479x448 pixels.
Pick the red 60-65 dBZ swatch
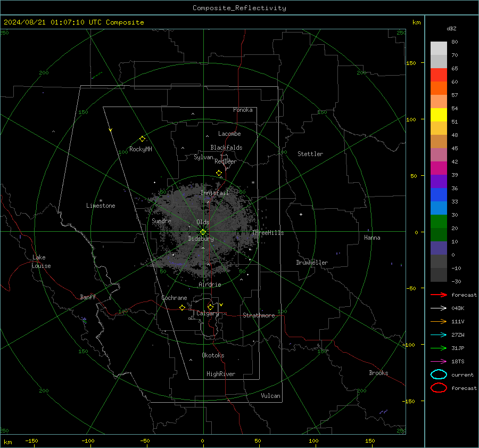[x=439, y=75]
